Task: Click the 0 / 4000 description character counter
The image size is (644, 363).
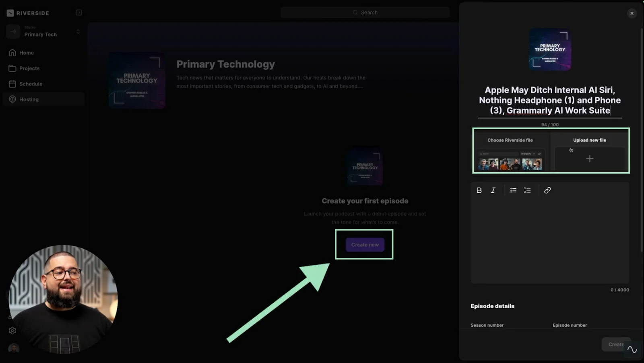Action: [x=619, y=290]
